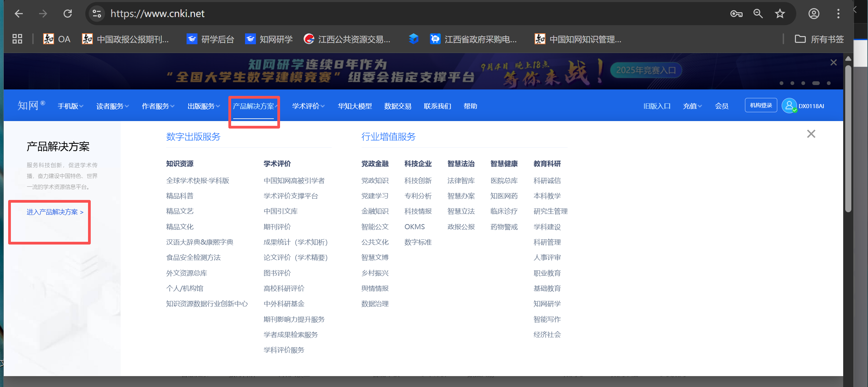This screenshot has height=387, width=868.
Task: Open 江西公共资源交易 bookmark
Action: pyautogui.click(x=347, y=39)
